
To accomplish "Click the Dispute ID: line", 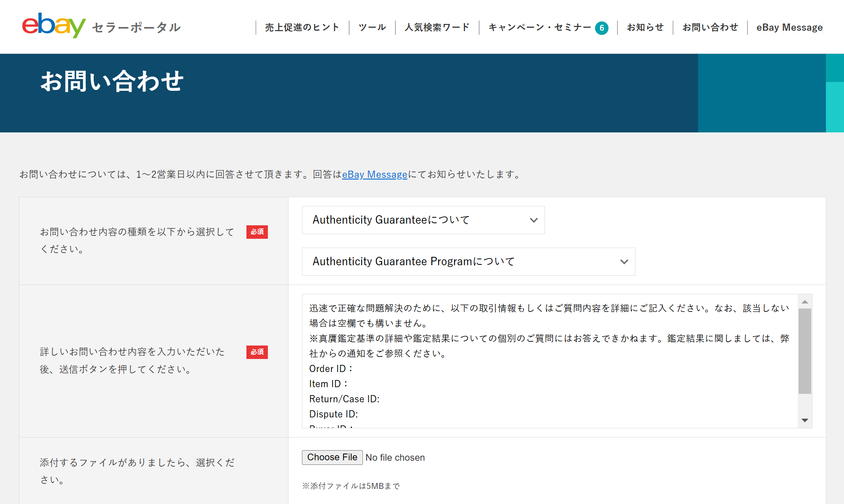I will 333,414.
